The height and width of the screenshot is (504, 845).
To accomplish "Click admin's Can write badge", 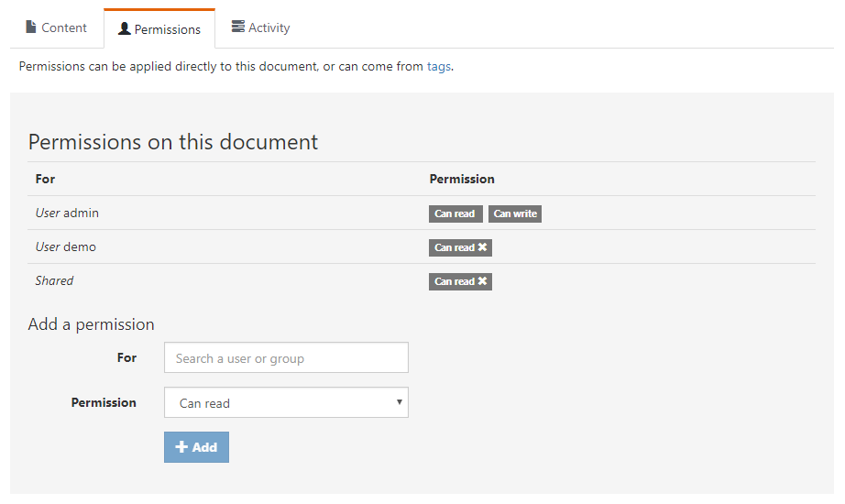I will [x=515, y=214].
